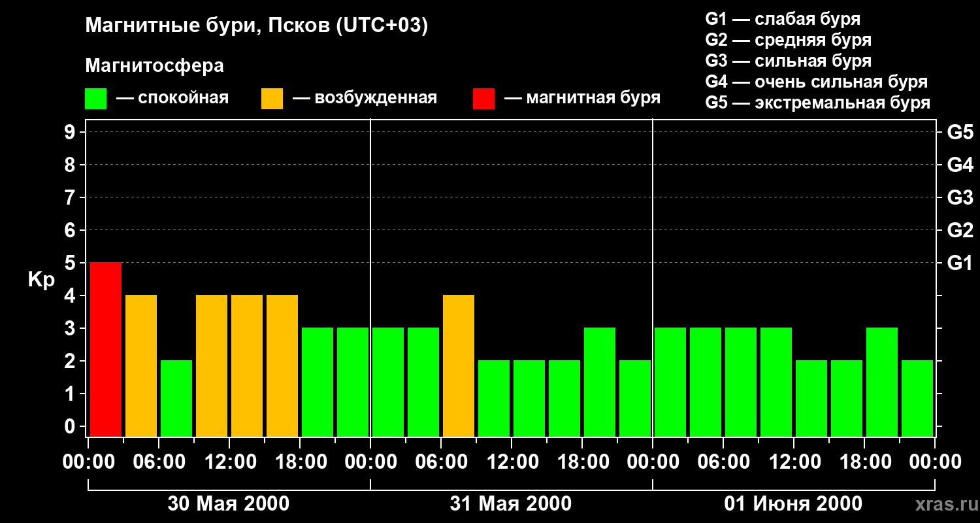
Task: Select the green 03:00–06:00 bar on 31 Мая
Action: click(x=423, y=382)
